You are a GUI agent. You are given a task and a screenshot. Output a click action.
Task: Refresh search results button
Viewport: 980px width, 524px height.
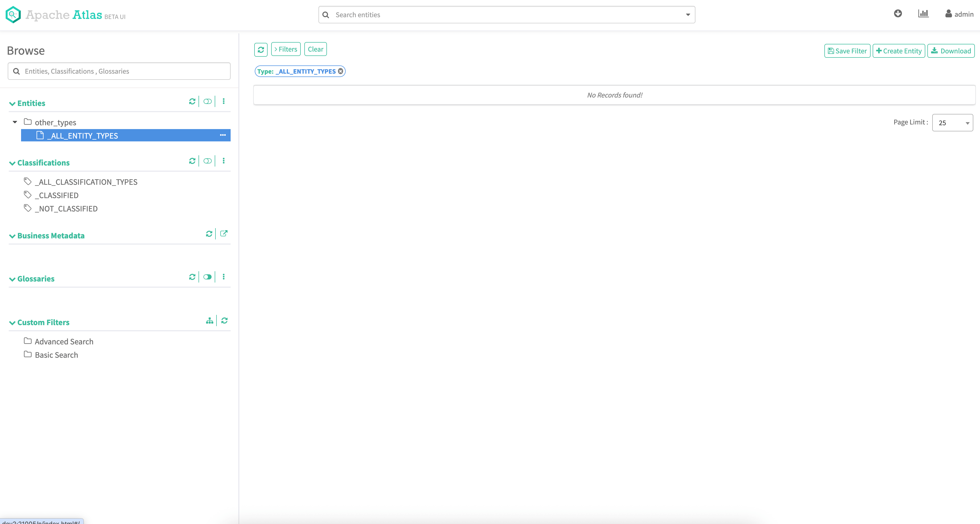coord(261,50)
